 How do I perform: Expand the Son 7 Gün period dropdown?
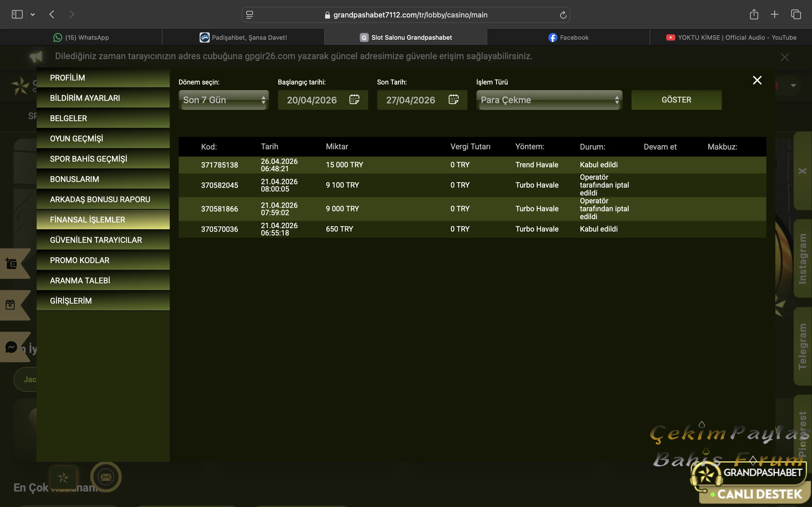coord(224,100)
